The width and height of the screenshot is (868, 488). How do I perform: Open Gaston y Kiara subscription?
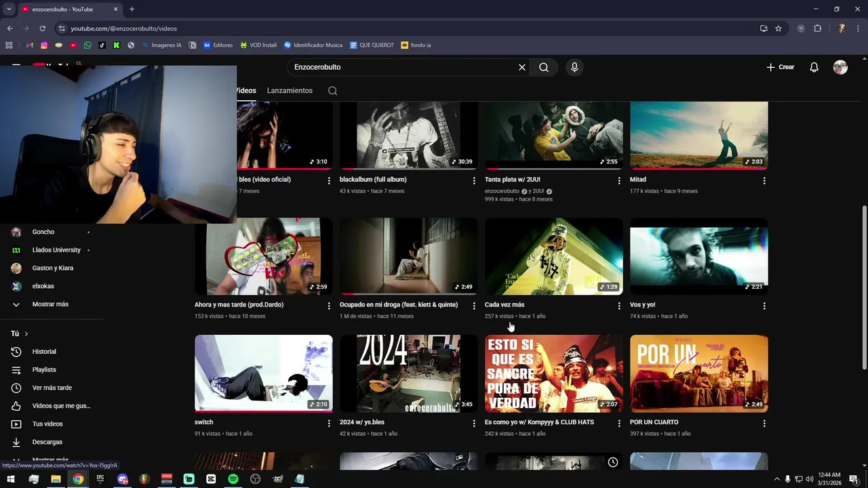click(x=53, y=268)
